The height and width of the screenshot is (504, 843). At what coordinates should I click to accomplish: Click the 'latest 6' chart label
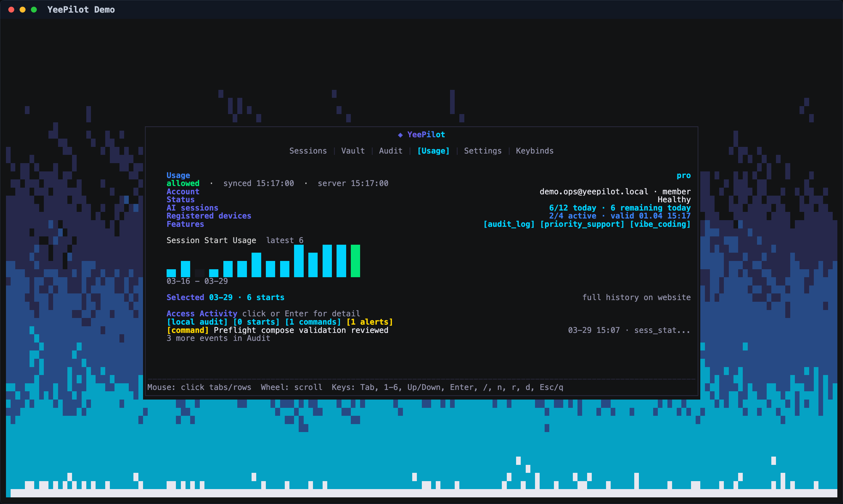coord(284,240)
